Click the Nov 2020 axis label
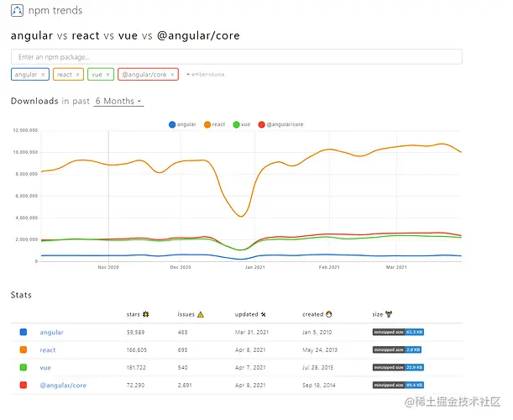 [x=108, y=267]
